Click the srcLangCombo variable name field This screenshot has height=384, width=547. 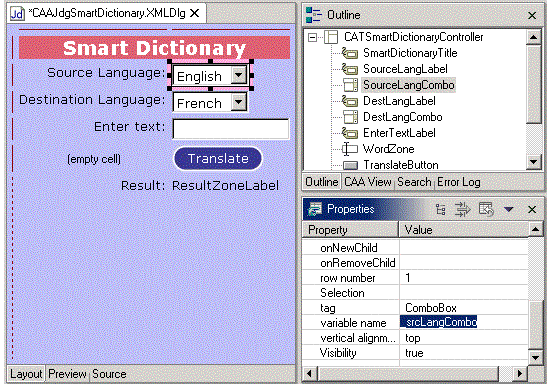(x=439, y=322)
